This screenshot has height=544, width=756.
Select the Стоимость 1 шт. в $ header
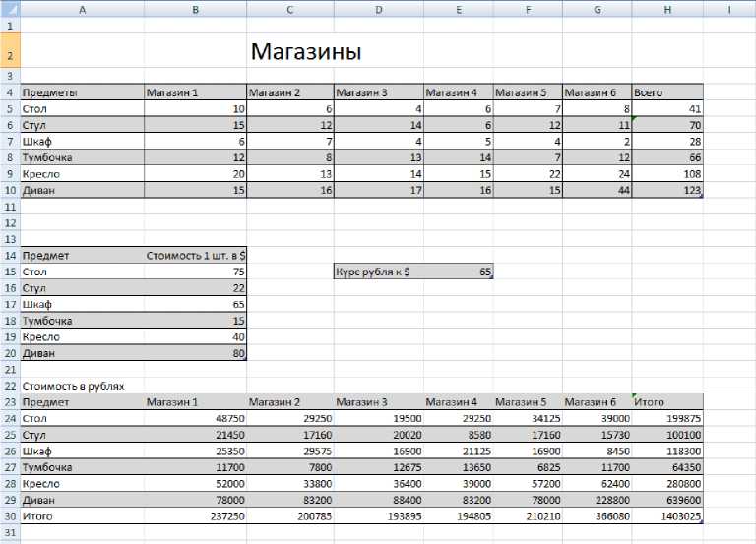tap(195, 255)
